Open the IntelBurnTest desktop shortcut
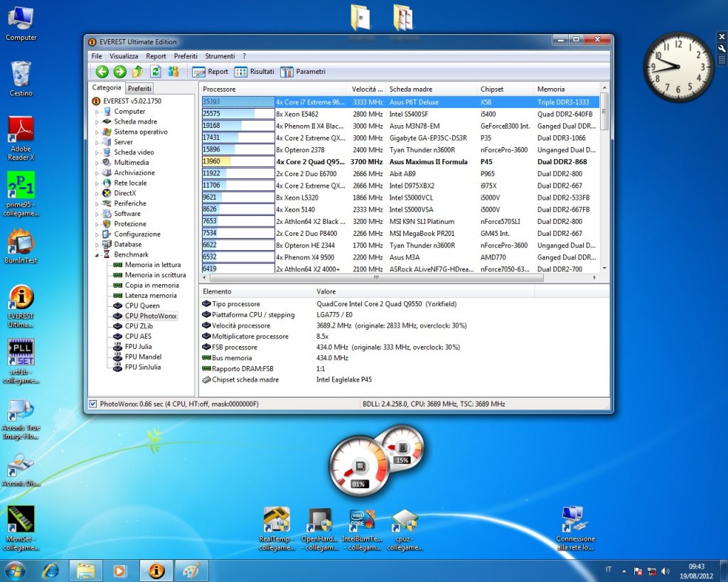Screen dimensions: 728x582 tap(362, 529)
